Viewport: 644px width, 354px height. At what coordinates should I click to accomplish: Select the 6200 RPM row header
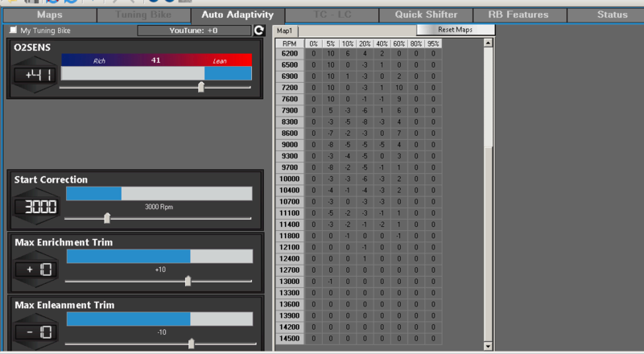290,53
